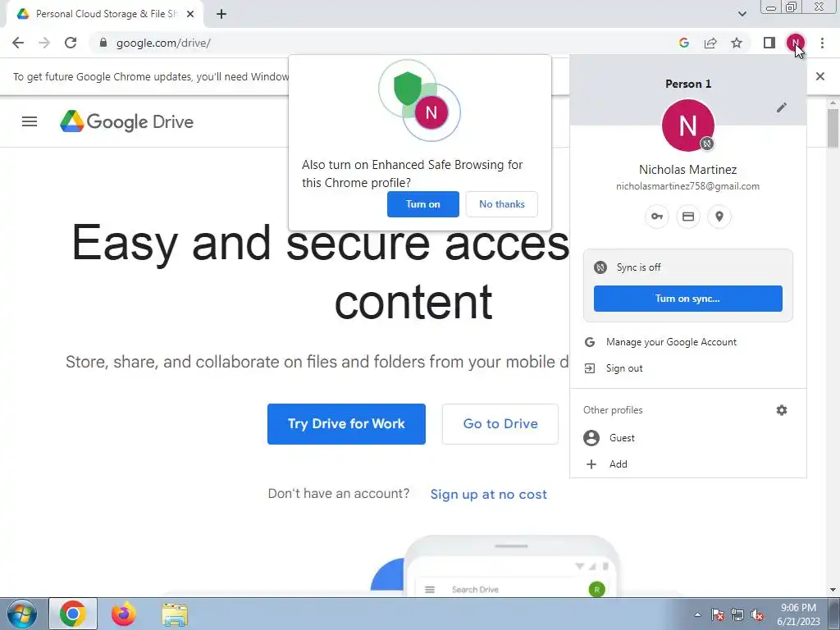Click the Google Drive logo
The image size is (840, 630).
tap(126, 121)
